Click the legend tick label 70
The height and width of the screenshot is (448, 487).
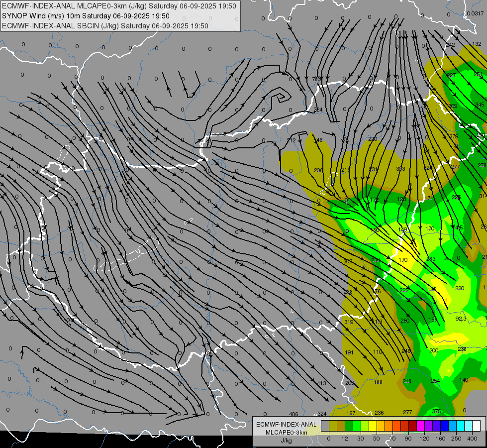(x=392, y=439)
